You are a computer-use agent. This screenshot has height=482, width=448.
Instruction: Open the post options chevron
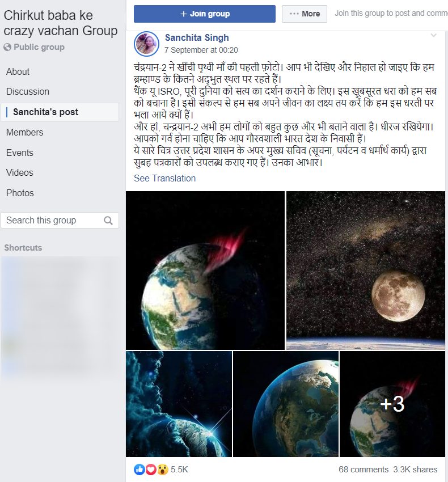[x=434, y=35]
